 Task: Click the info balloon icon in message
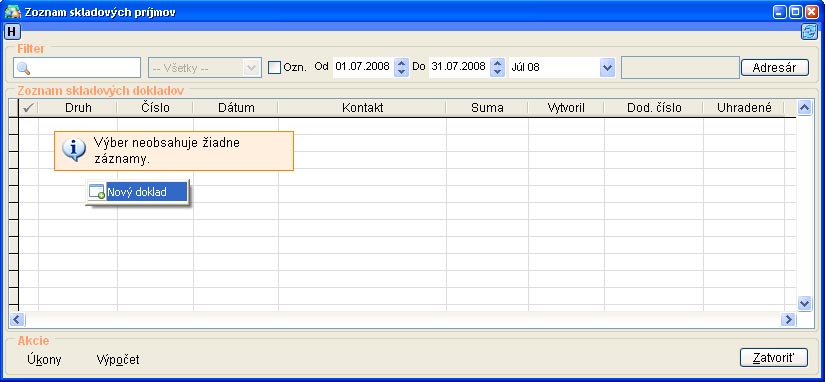74,150
